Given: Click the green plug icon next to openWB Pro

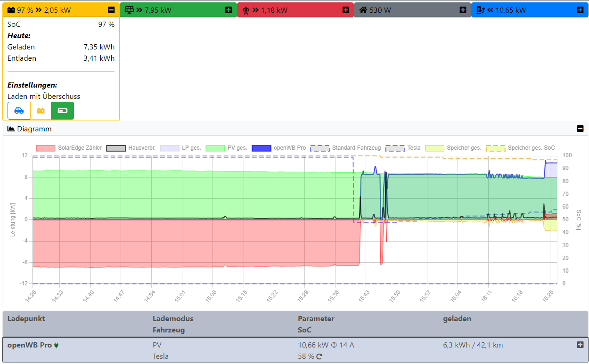Looking at the screenshot, I should (57, 345).
